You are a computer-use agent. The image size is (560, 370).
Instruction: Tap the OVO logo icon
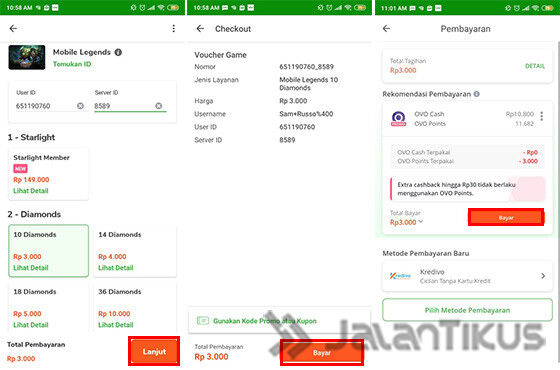[x=399, y=119]
